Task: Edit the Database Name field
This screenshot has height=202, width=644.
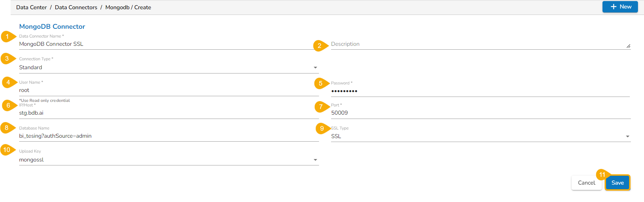Action: pyautogui.click(x=169, y=136)
